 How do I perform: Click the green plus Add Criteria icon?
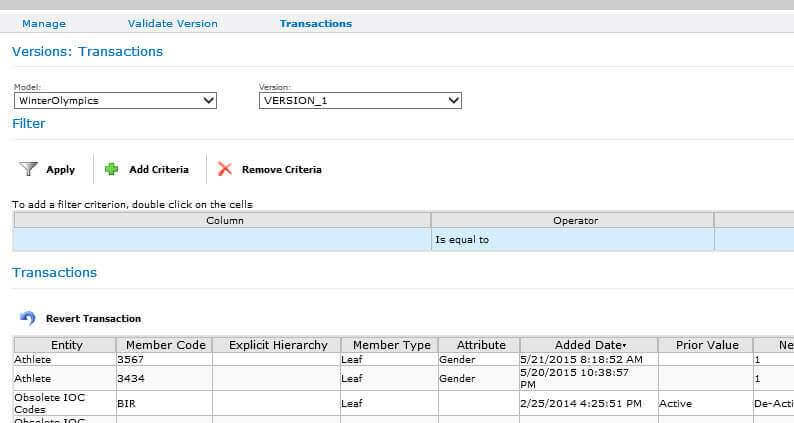111,169
